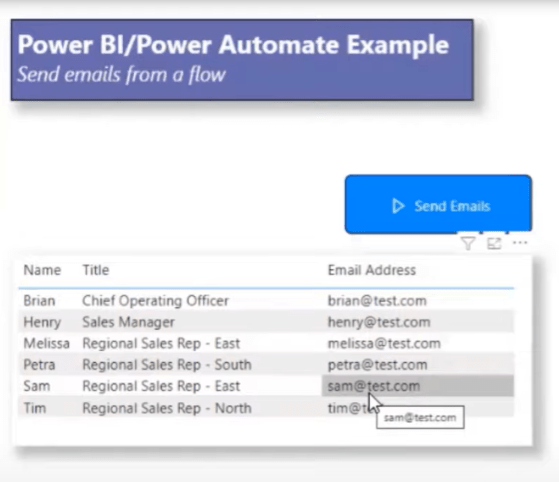Click the Regional Sales Rep - South cell
The image size is (559, 482).
pos(167,365)
